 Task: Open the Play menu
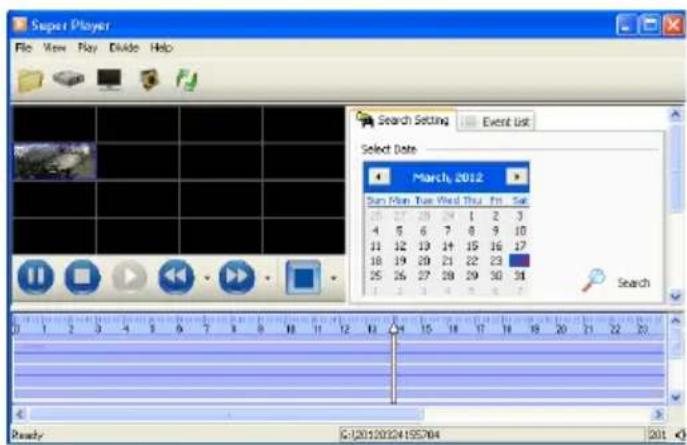tap(88, 47)
